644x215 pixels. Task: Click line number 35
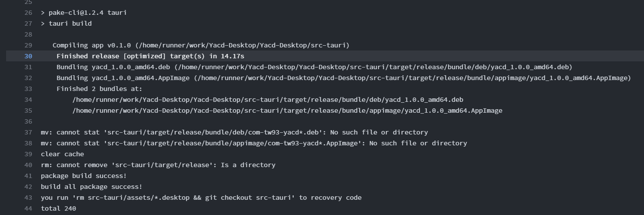click(x=28, y=111)
